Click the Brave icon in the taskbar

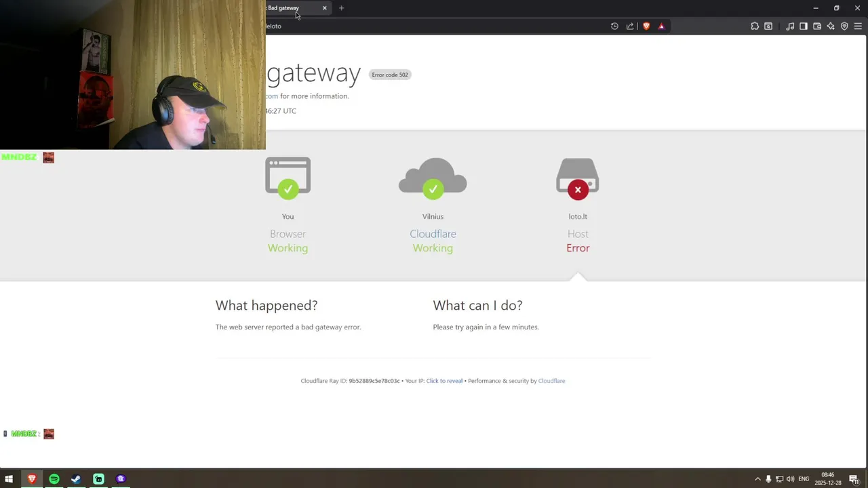pyautogui.click(x=31, y=479)
